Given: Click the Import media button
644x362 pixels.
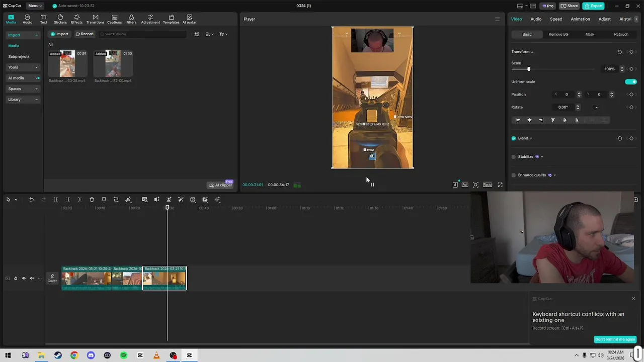Looking at the screenshot, I should tap(59, 34).
